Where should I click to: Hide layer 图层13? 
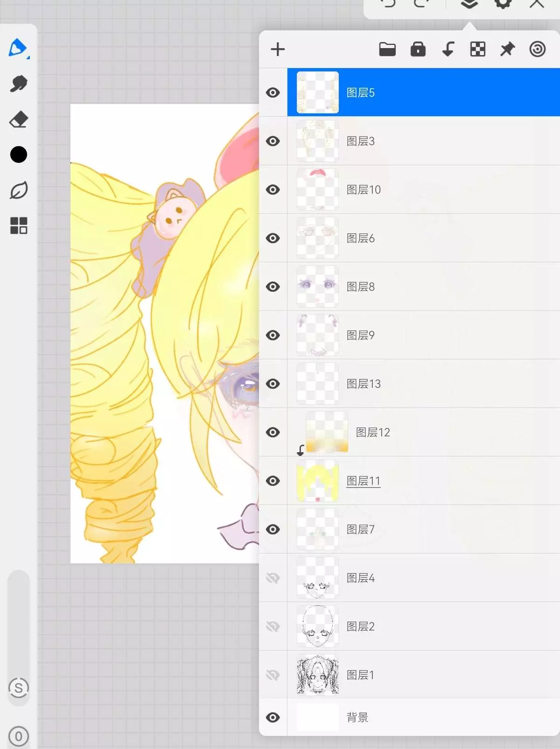click(x=273, y=384)
